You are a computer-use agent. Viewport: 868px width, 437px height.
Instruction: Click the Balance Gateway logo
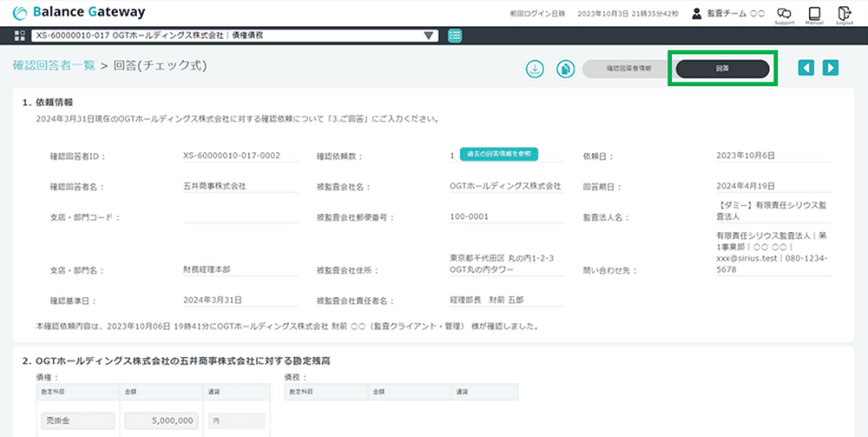click(x=79, y=13)
